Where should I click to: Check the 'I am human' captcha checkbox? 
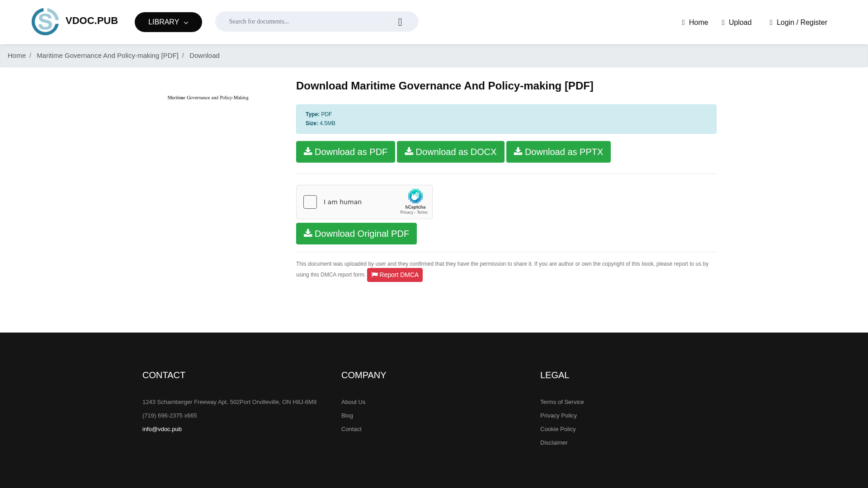[310, 202]
